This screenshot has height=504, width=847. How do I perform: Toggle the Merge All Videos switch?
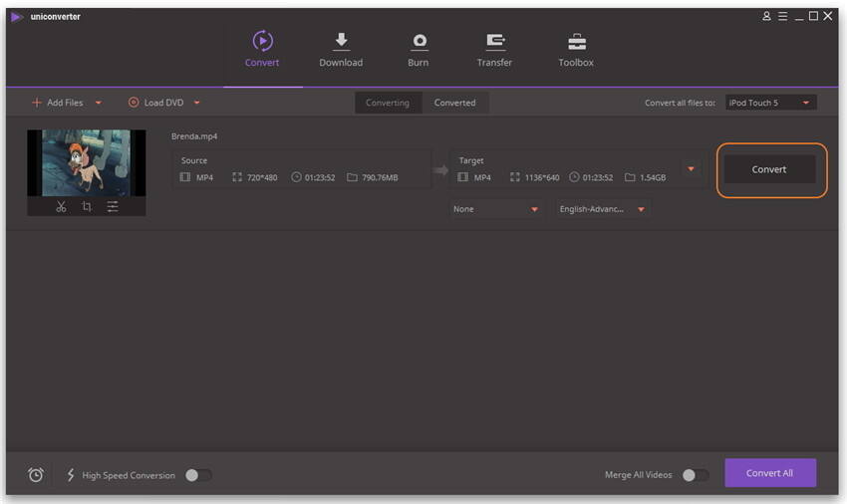click(x=696, y=475)
